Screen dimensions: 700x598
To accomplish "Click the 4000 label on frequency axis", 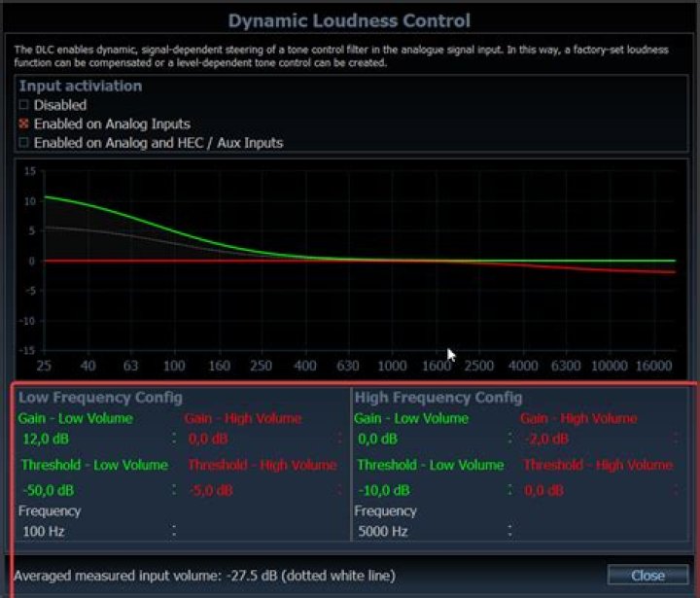I will click(523, 366).
